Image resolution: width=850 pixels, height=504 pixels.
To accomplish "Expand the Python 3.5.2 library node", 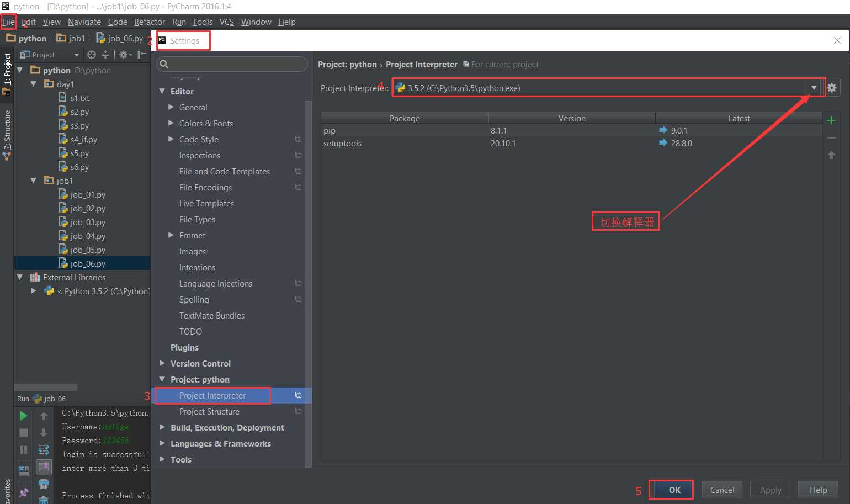I will coord(34,291).
